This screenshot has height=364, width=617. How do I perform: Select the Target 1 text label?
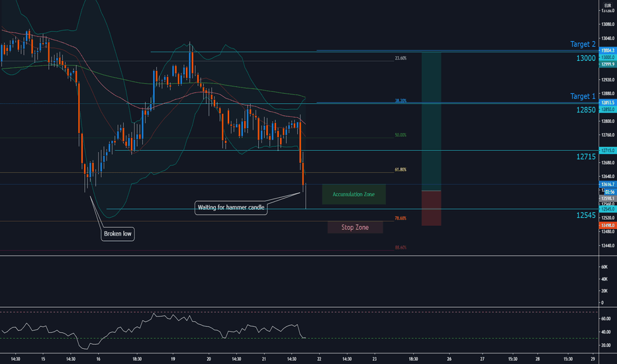pos(583,96)
